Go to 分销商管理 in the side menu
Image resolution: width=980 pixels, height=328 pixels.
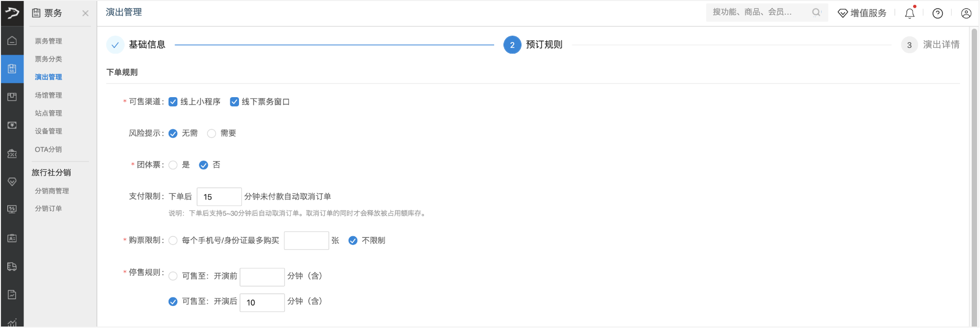(52, 191)
